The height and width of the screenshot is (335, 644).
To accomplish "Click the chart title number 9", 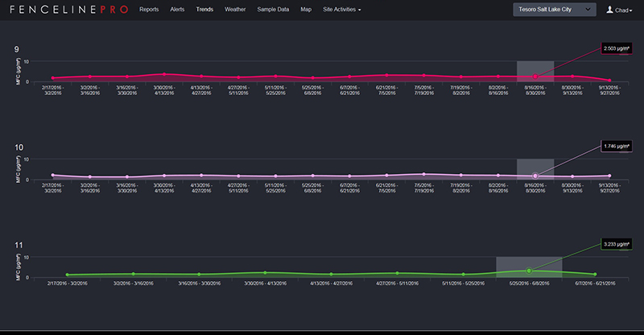I will point(16,49).
